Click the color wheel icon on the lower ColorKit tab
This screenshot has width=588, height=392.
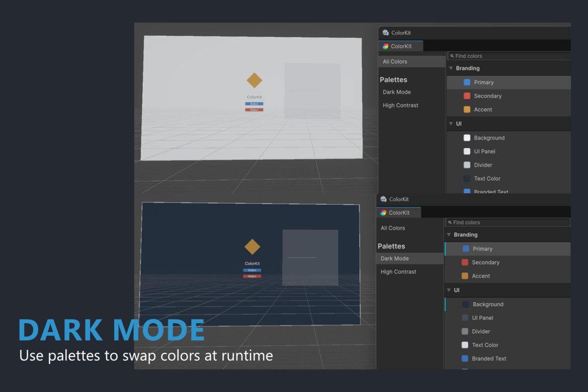(x=385, y=212)
